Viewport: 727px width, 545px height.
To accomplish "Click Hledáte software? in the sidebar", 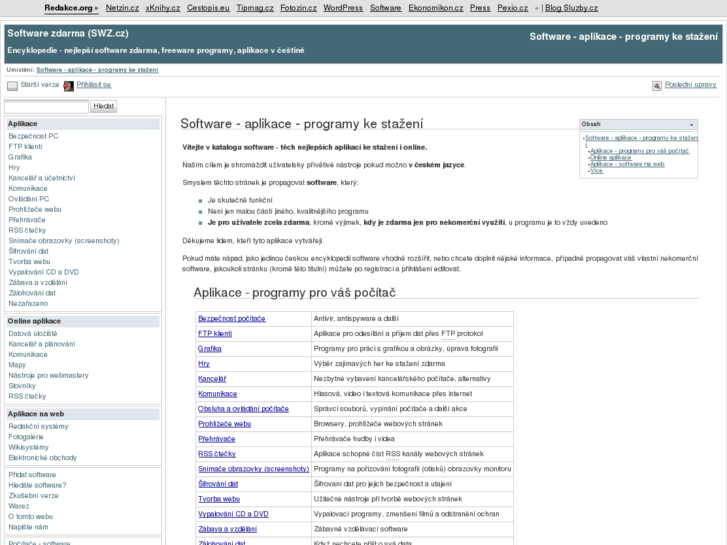I will click(x=38, y=485).
